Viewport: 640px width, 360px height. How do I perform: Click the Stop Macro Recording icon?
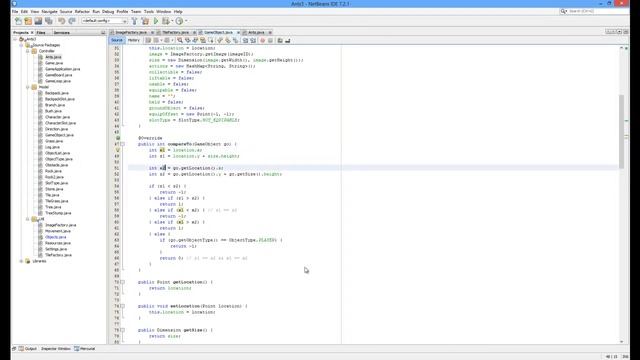pyautogui.click(x=270, y=40)
